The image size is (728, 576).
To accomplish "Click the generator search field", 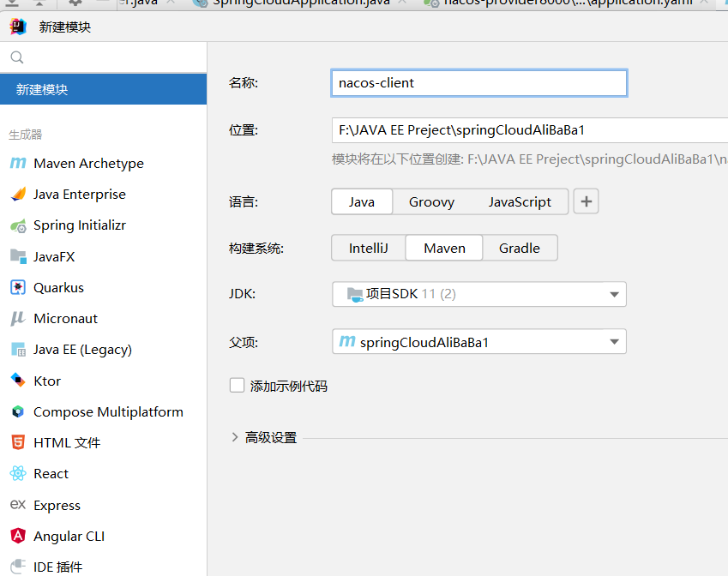I will (103, 57).
